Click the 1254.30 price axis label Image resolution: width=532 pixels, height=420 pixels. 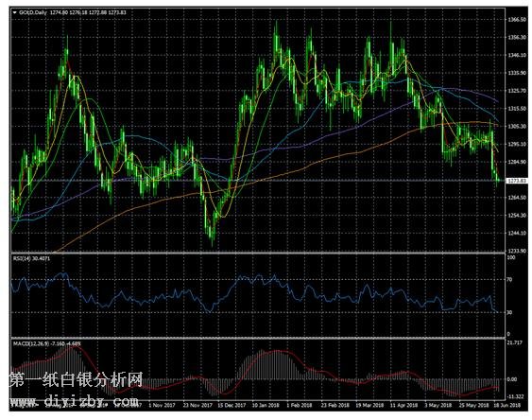coord(516,216)
